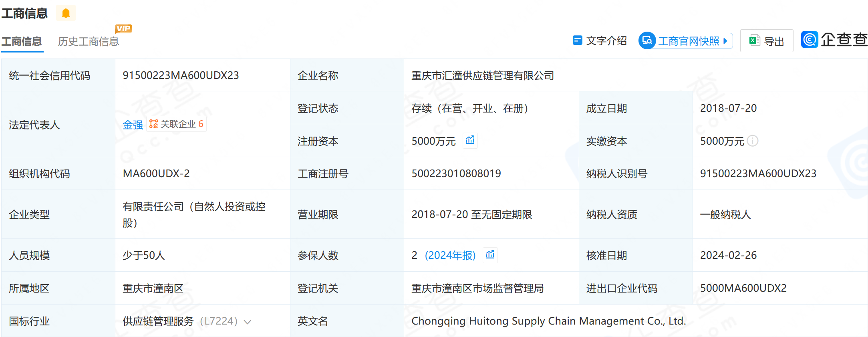Screen dimensions: 868x337
Task: Select the 营业期限 value 2018-07-20 至无固定期限
Action: coord(472,215)
